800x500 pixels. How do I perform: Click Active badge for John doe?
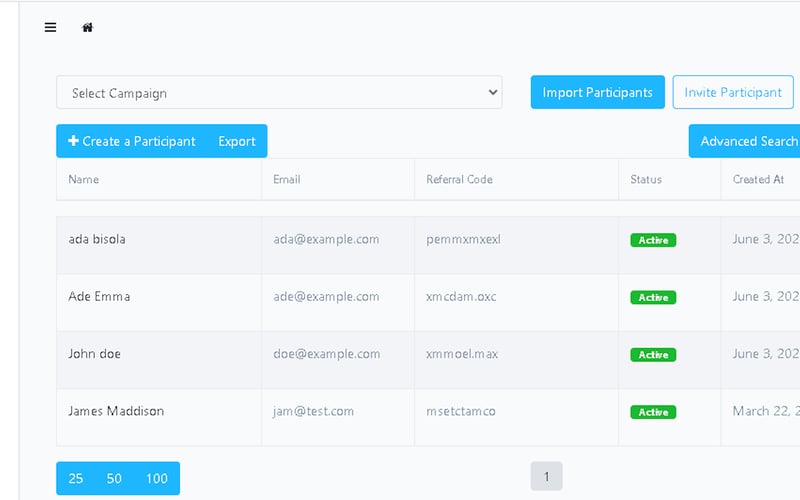pyautogui.click(x=653, y=355)
